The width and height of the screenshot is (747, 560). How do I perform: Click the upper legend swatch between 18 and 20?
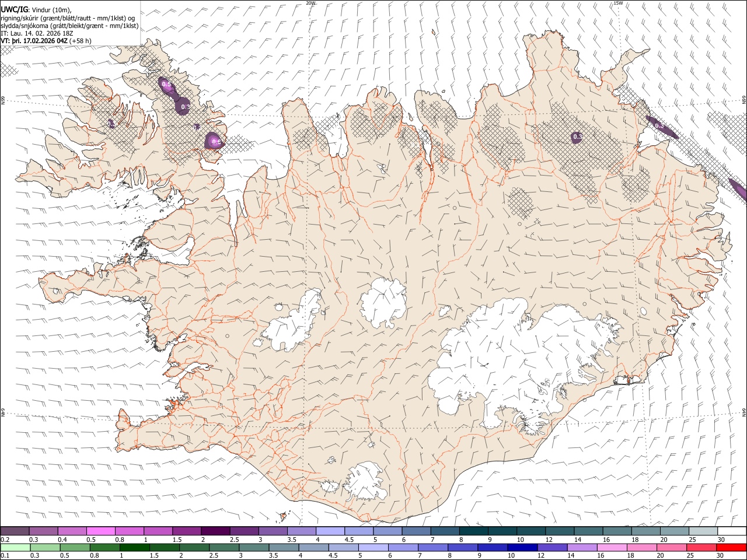645,531
